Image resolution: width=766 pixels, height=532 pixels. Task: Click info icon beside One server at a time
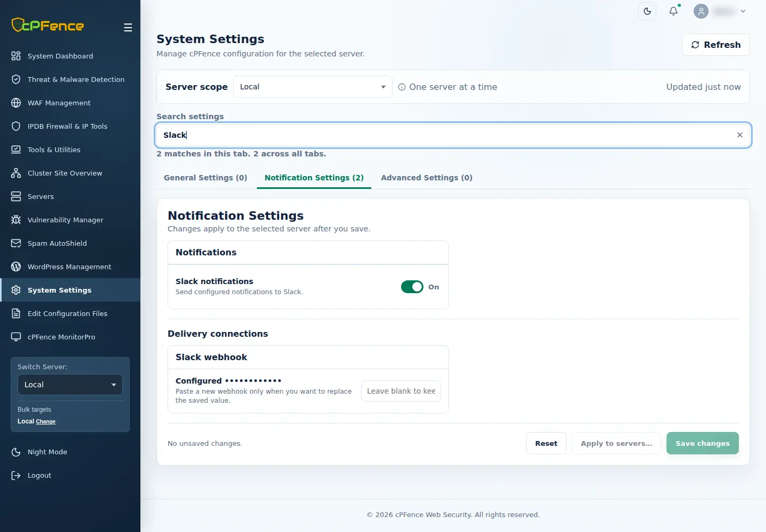pos(402,87)
